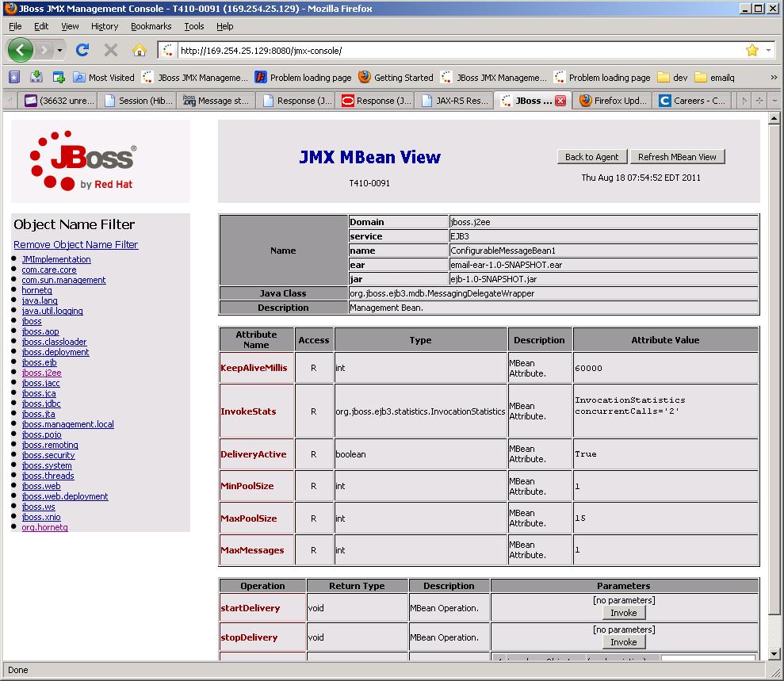
Task: Open the History menu
Action: (105, 26)
